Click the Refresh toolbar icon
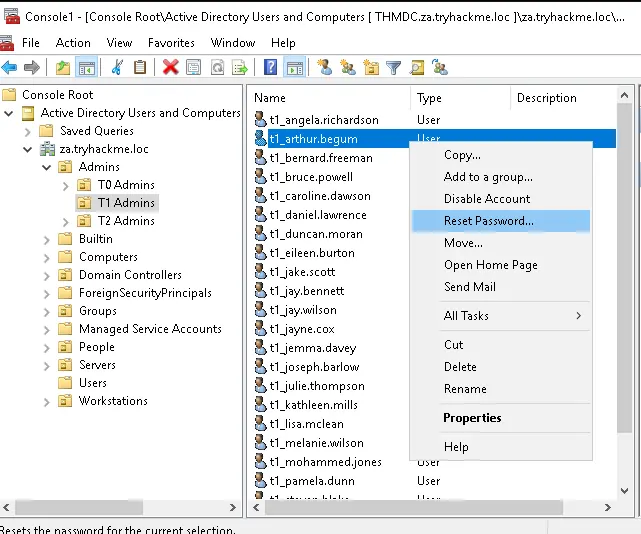The height and width of the screenshot is (534, 641). click(217, 67)
